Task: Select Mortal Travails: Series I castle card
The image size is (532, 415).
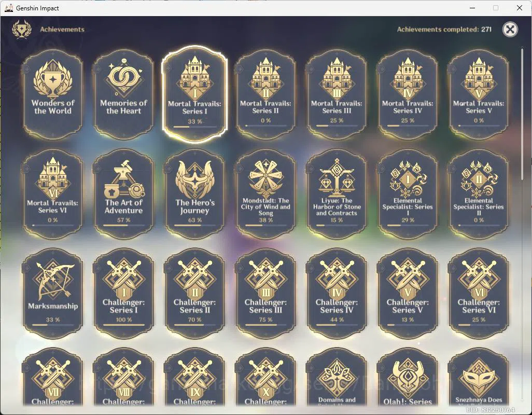Action: click(195, 94)
